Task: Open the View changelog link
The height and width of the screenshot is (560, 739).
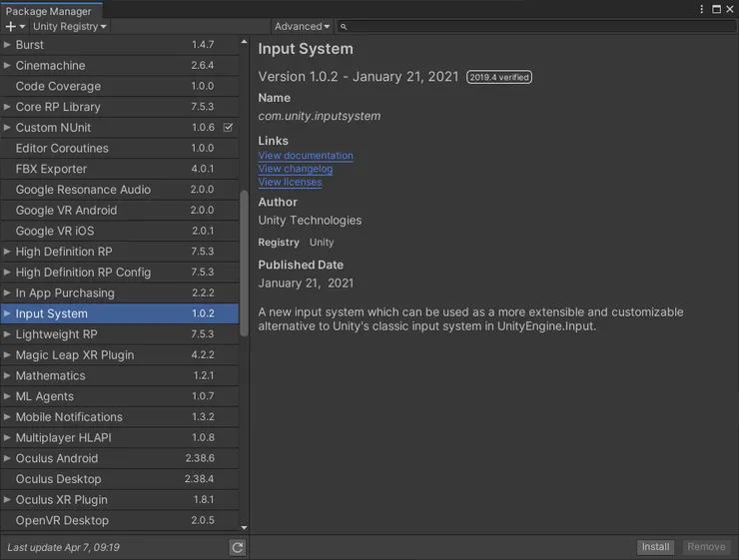Action: click(296, 169)
